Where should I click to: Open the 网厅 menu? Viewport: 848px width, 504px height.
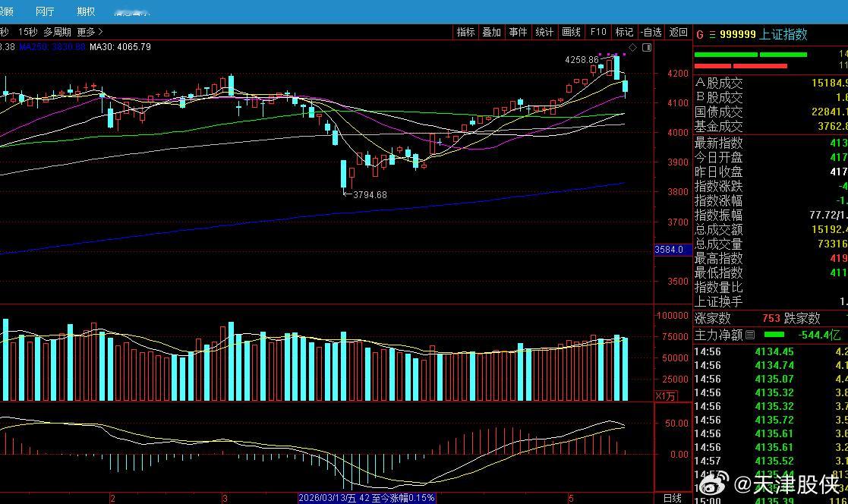pos(45,11)
